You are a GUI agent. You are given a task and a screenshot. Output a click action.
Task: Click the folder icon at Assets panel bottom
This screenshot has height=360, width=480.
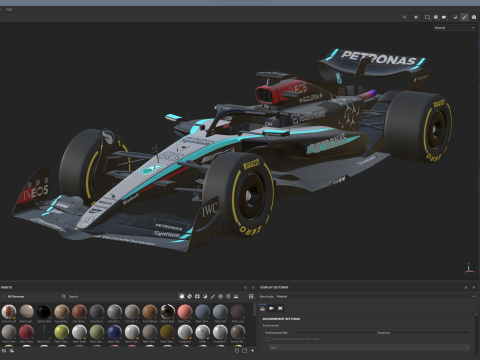pyautogui.click(x=245, y=351)
